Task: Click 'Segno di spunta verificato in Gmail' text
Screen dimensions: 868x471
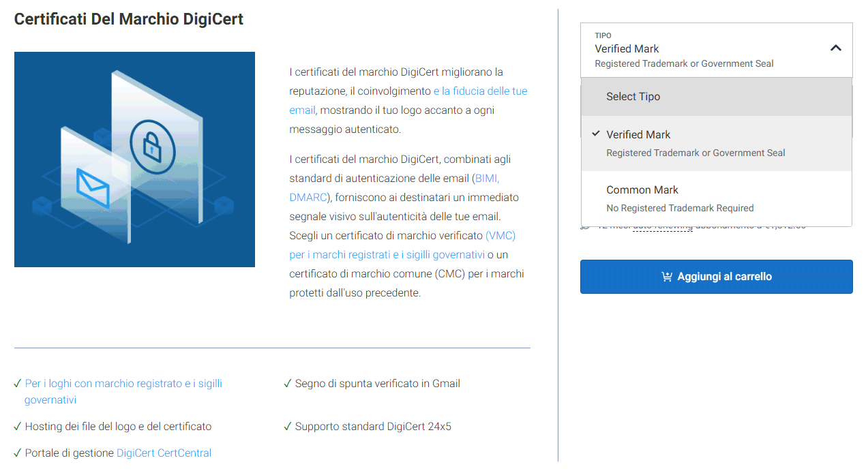Action: (x=377, y=384)
